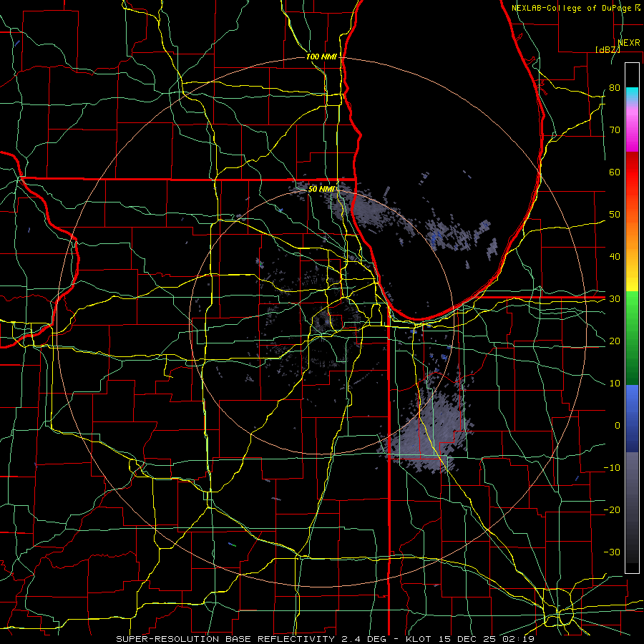Click the 70 dBZ scale value
This screenshot has width=644, height=644.
pos(615,130)
